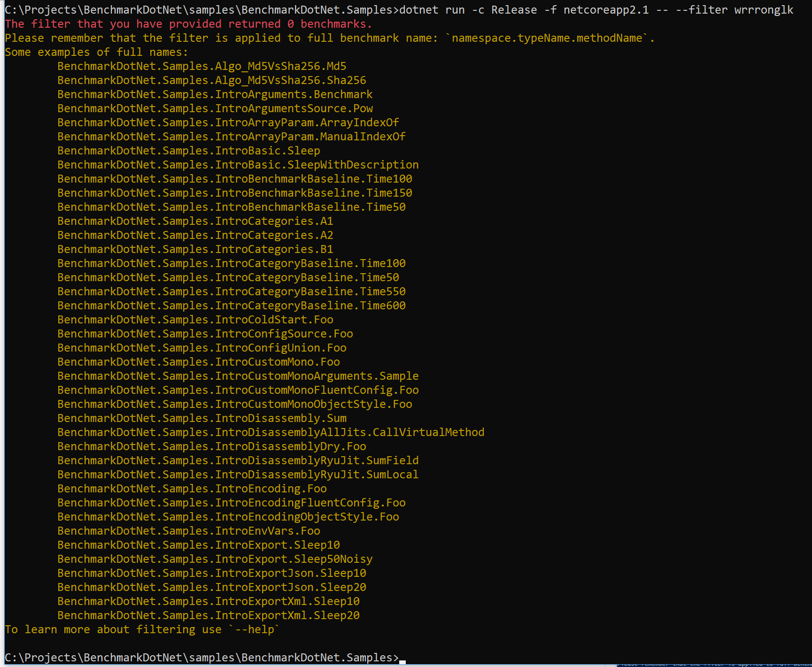This screenshot has height=667, width=812.
Task: Select the IntroBasic.Sleep benchmark line
Action: pyautogui.click(x=188, y=151)
